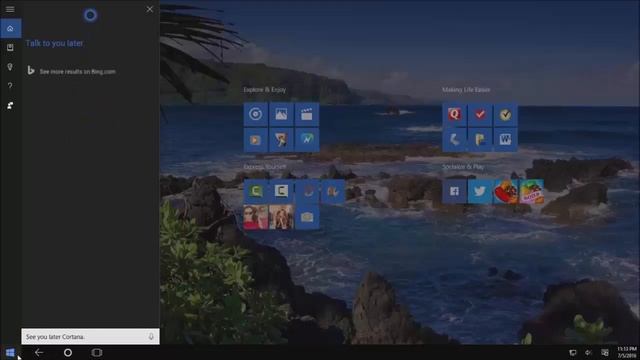This screenshot has height=360, width=640.
Task: Open the crescent moon shaped tile
Action: tap(454, 140)
